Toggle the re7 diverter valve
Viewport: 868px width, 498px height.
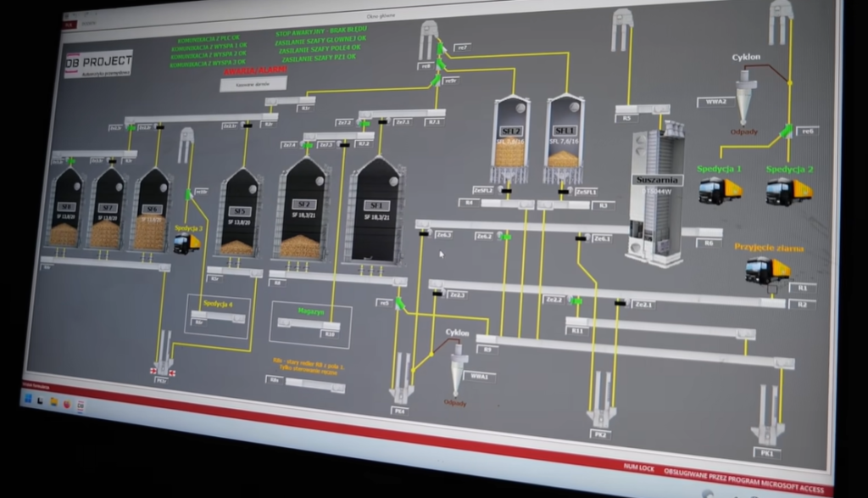(442, 48)
